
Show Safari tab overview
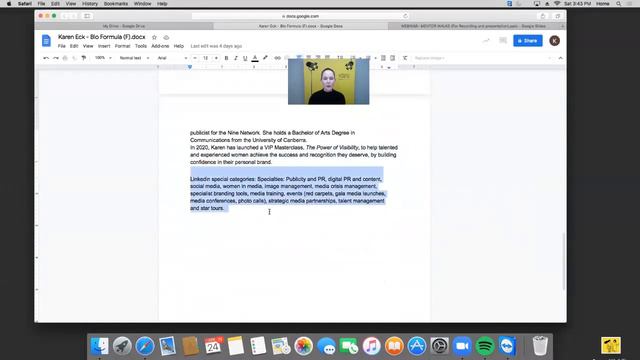pyautogui.click(x=558, y=16)
